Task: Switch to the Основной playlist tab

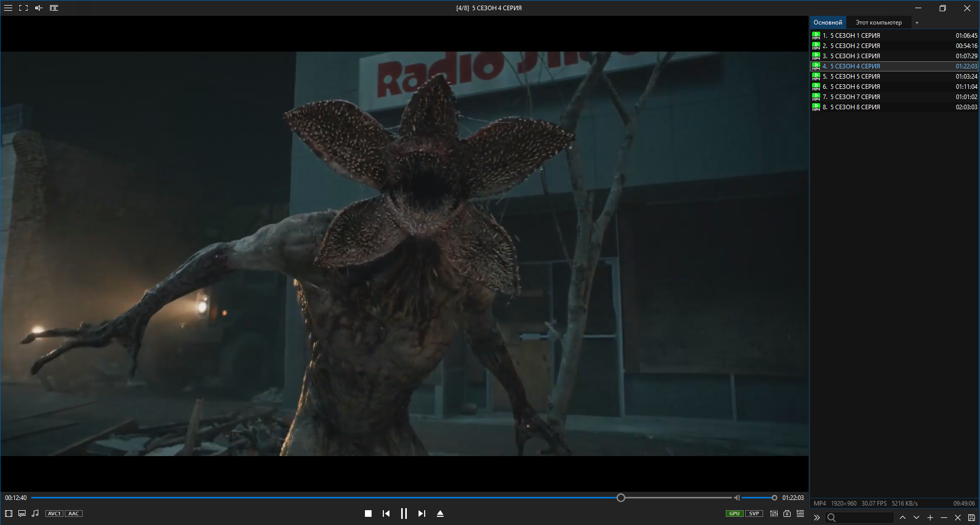Action: 828,22
